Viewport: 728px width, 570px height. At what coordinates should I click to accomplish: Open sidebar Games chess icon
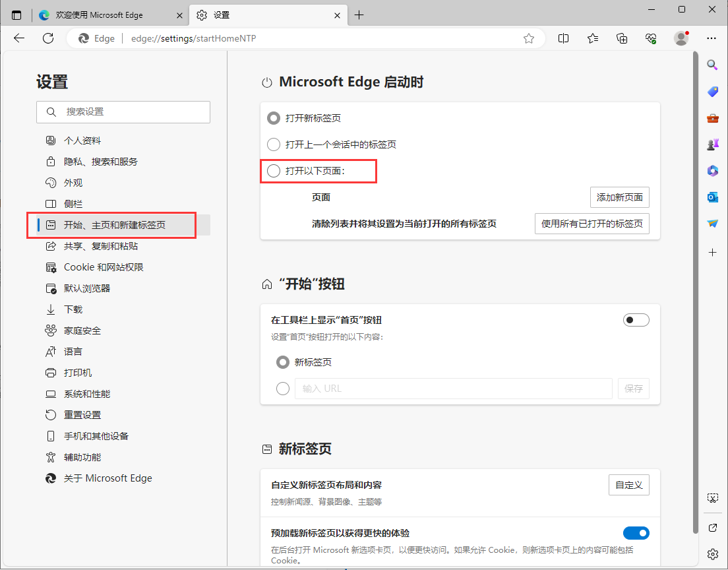tap(713, 144)
